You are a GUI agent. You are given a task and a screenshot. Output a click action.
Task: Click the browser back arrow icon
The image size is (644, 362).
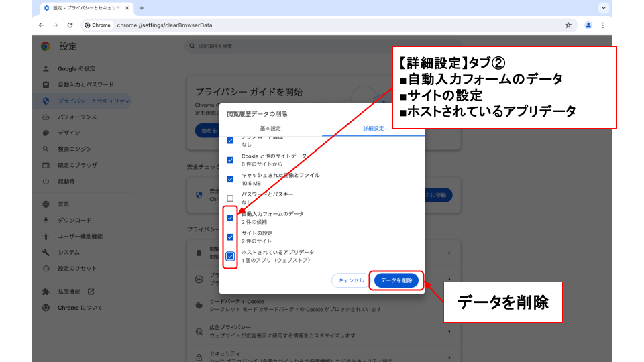pyautogui.click(x=42, y=25)
